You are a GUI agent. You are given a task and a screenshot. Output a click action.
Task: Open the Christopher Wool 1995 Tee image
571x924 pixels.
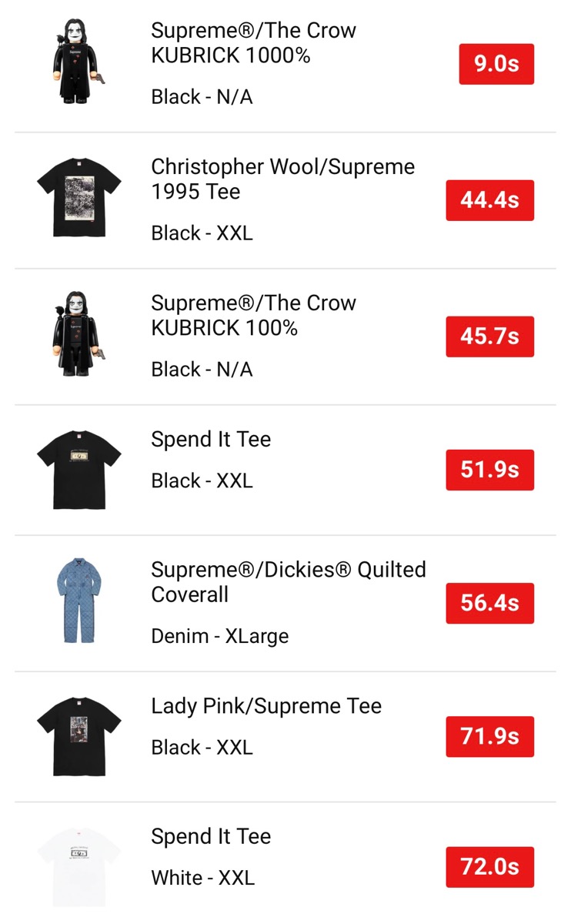click(x=79, y=198)
